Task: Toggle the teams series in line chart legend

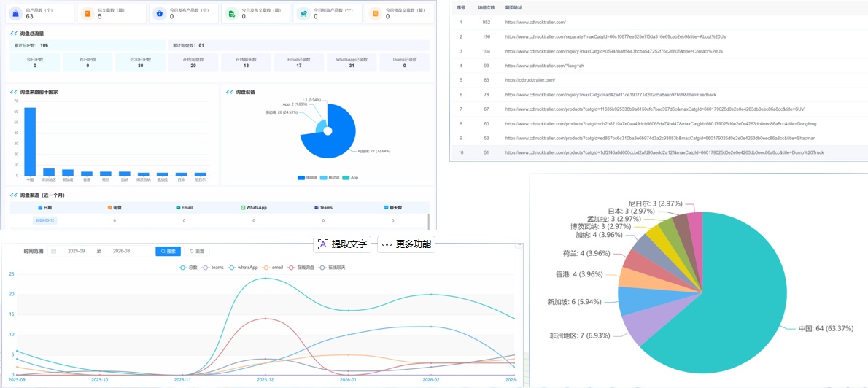Action: [212, 268]
